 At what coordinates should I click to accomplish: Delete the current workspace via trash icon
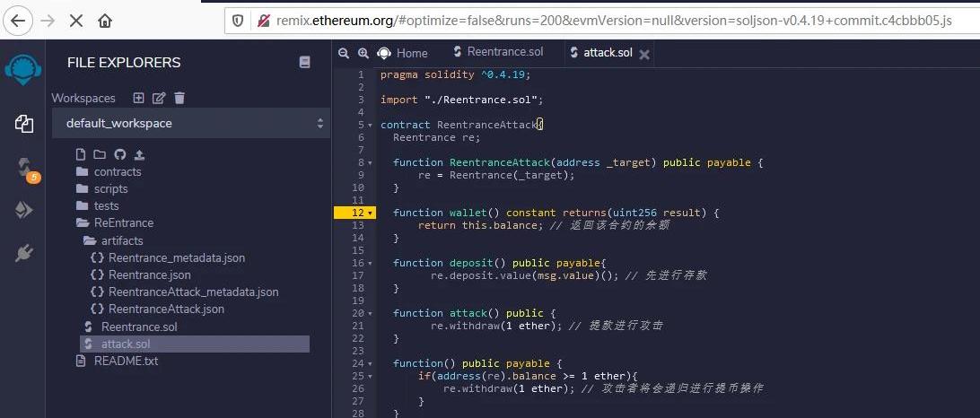(179, 98)
